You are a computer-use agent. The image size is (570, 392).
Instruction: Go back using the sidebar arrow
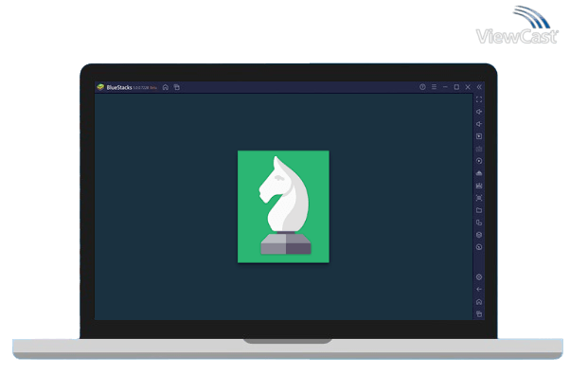tap(479, 290)
